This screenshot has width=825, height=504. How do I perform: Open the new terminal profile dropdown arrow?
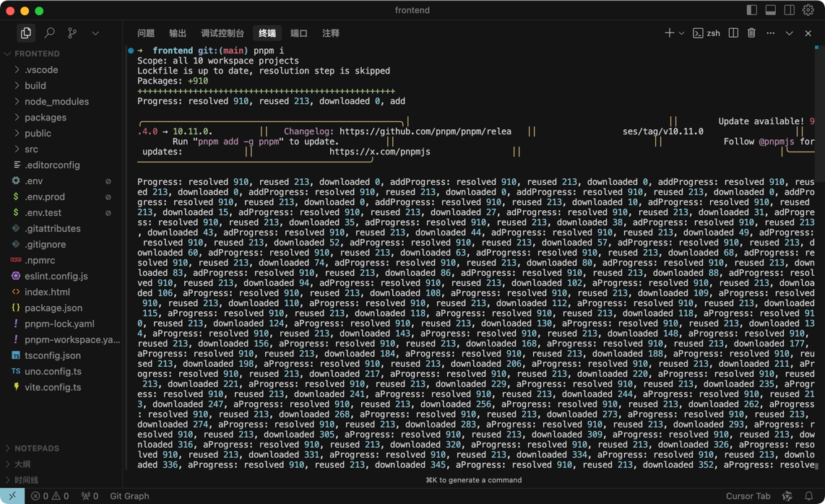tap(681, 33)
